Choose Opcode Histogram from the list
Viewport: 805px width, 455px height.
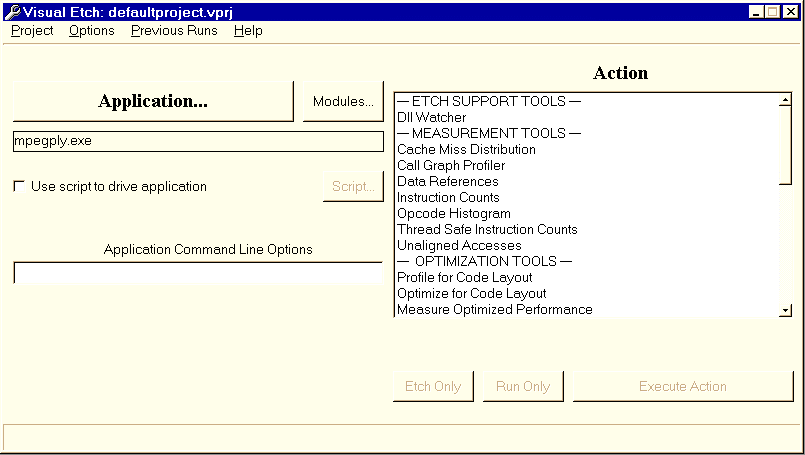point(453,213)
